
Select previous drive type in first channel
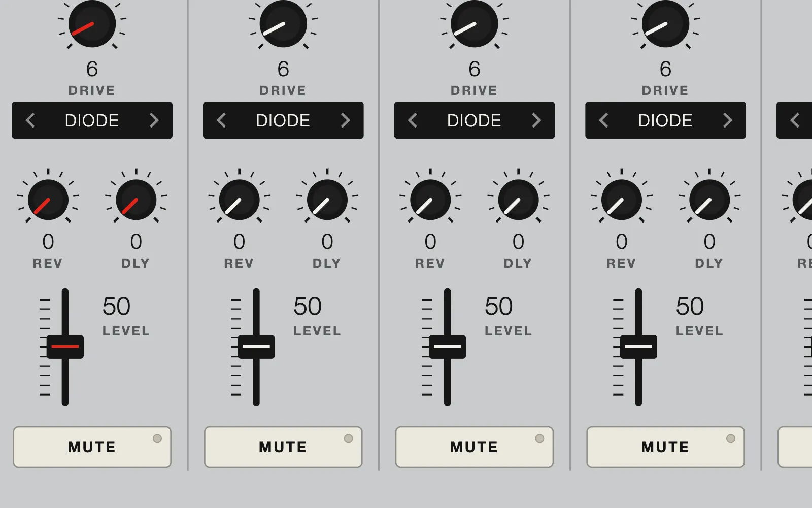[30, 120]
